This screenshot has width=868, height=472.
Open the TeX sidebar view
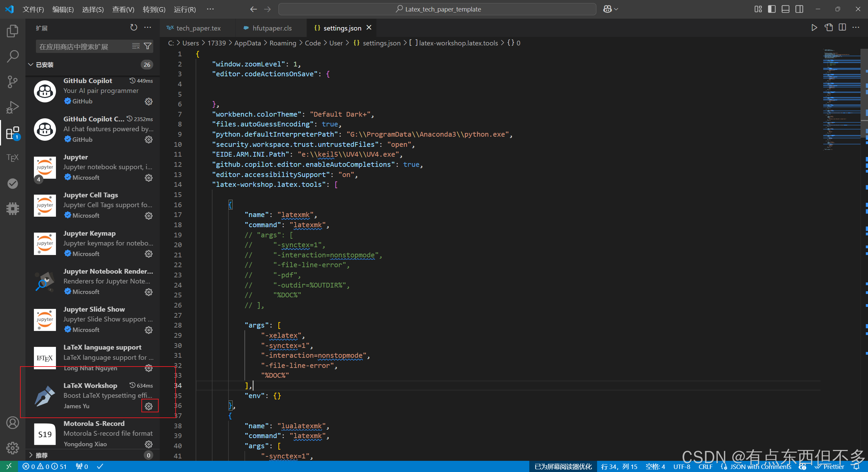coord(13,158)
